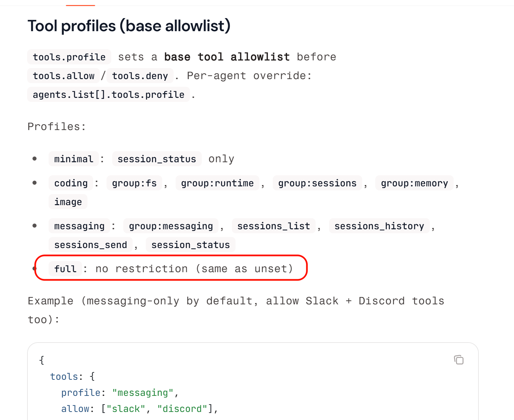This screenshot has width=514, height=420.
Task: Click the "messaging" string in code block
Action: pyautogui.click(x=143, y=393)
